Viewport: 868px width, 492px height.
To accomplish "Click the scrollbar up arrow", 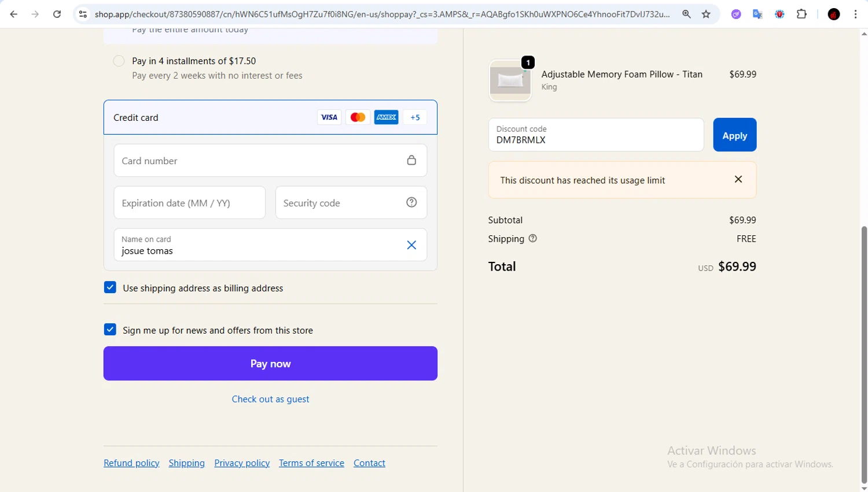I will [x=864, y=34].
